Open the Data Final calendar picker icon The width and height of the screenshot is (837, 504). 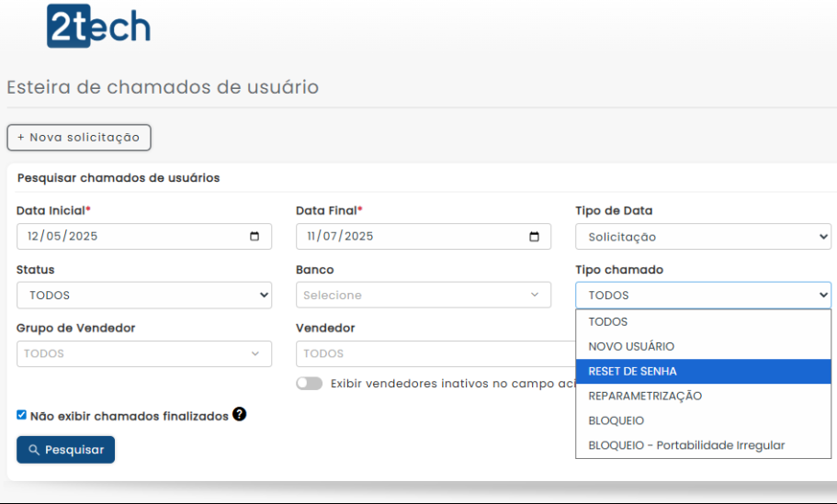pyautogui.click(x=534, y=237)
